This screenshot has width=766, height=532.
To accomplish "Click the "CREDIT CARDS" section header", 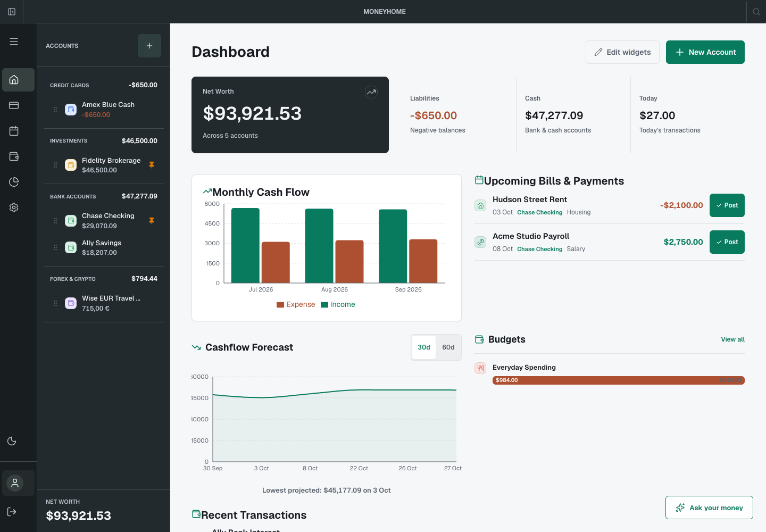I will click(70, 85).
